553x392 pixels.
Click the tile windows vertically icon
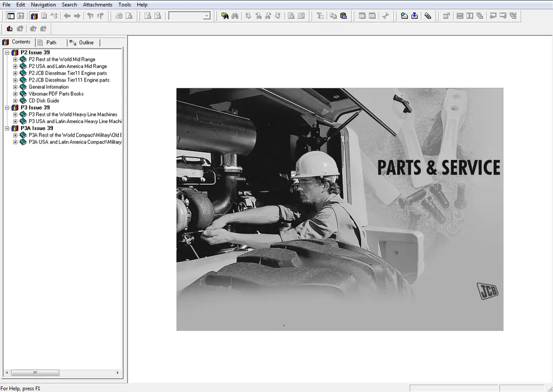(470, 16)
